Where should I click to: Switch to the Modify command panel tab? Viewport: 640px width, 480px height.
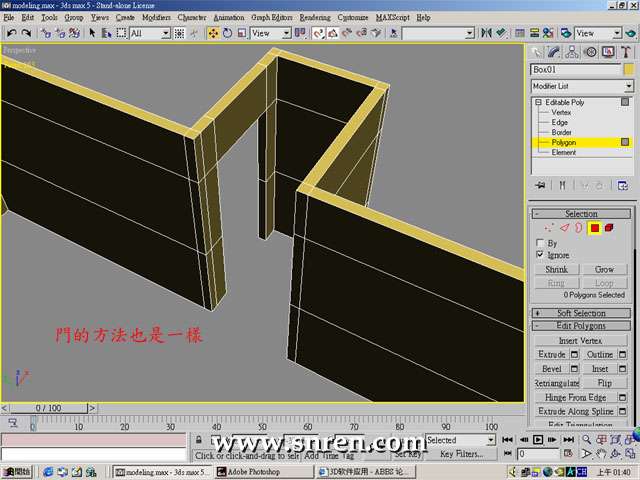[554, 52]
